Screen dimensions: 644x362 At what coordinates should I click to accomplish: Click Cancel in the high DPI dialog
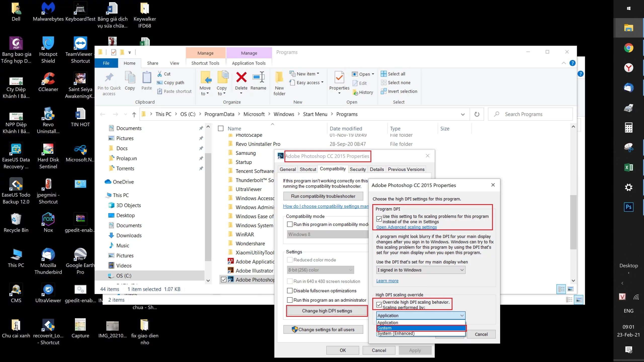(x=481, y=334)
